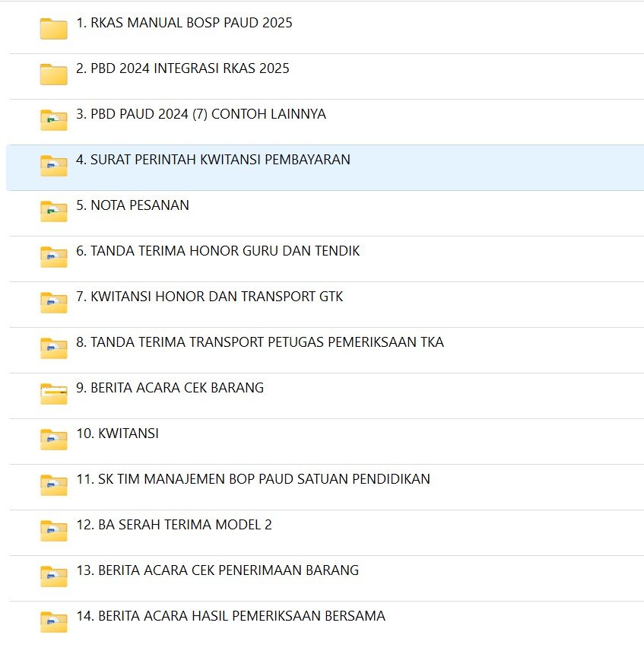Click name '12. BA SERAH TERIMA MODEL 2'
Image resolution: width=644 pixels, height=648 pixels.
[174, 525]
